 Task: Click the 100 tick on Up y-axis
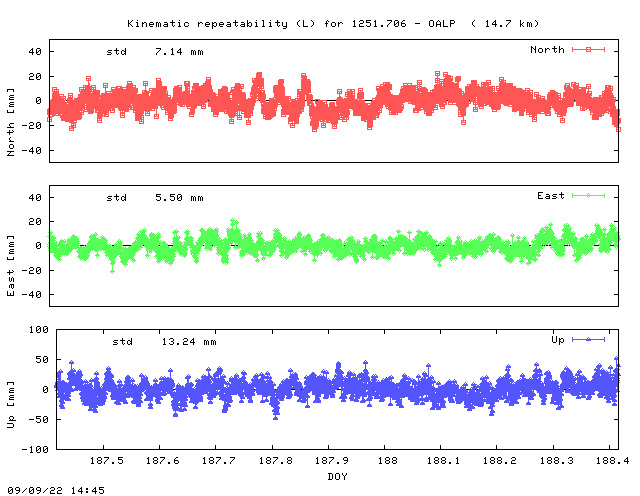click(38, 329)
